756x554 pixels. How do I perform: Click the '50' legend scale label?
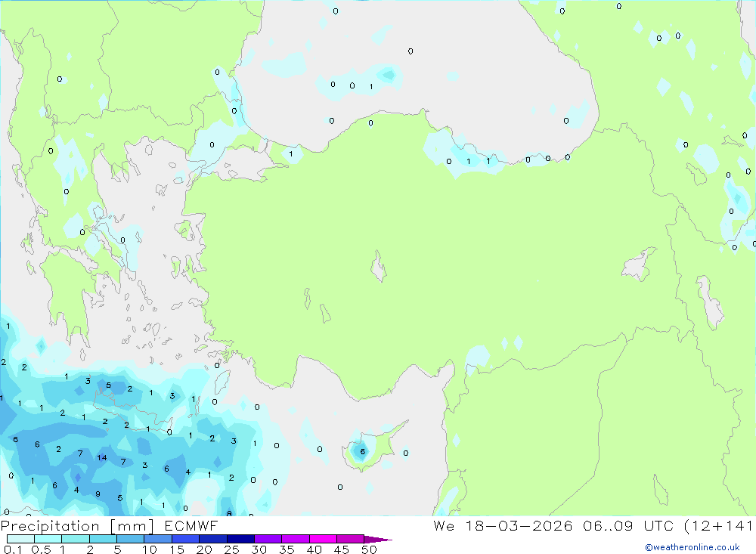coord(369,549)
